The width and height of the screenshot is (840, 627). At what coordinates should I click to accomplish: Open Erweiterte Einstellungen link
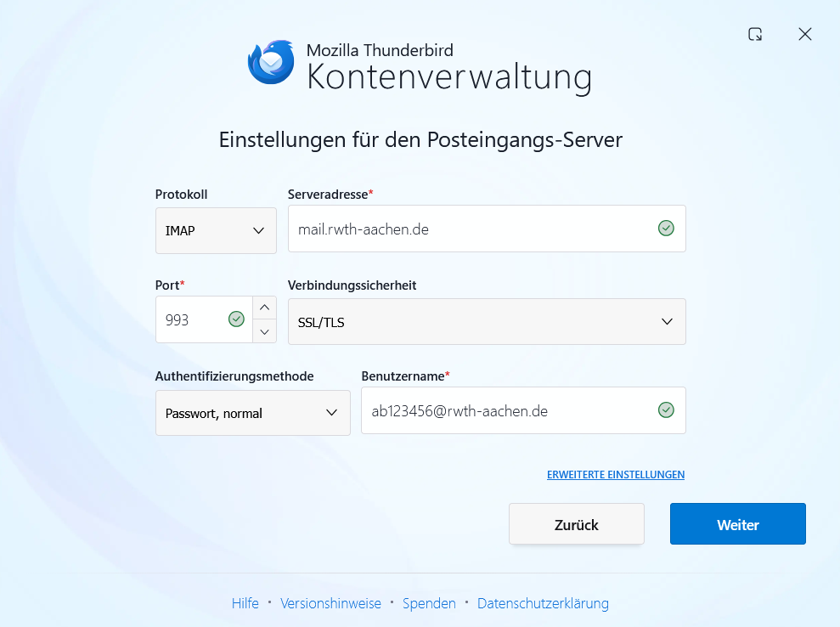click(616, 475)
